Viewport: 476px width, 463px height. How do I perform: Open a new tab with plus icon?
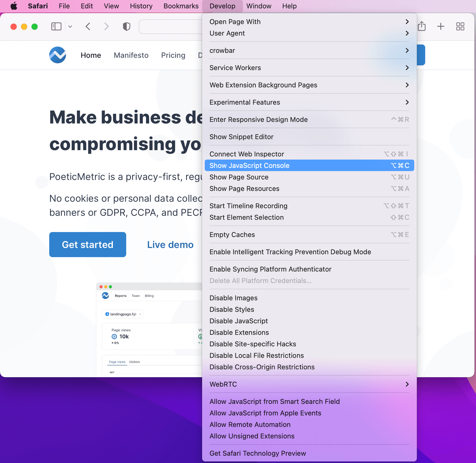click(441, 26)
